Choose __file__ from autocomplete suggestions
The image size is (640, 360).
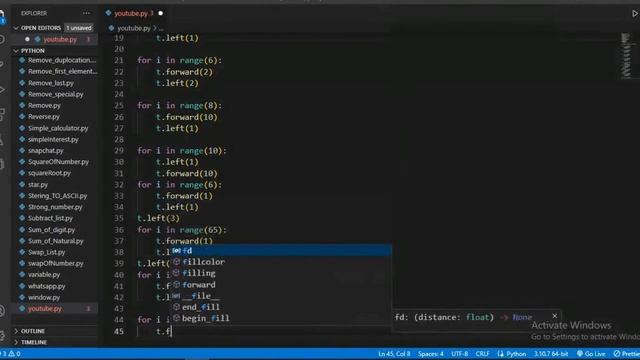point(281,296)
